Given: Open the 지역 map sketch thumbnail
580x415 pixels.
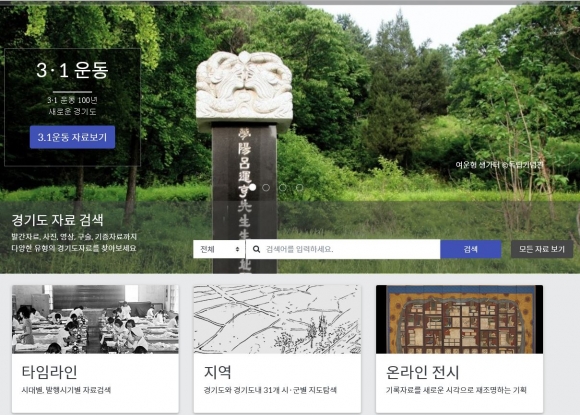Looking at the screenshot, I should [277, 319].
